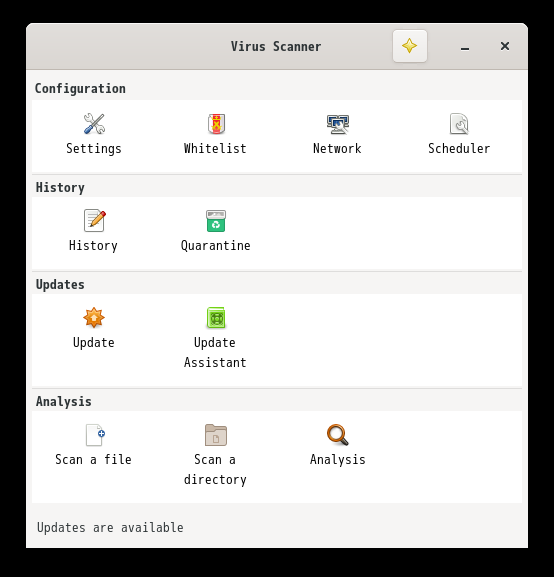This screenshot has width=554, height=577.
Task: Click the Scan a directory folder icon
Action: point(216,435)
